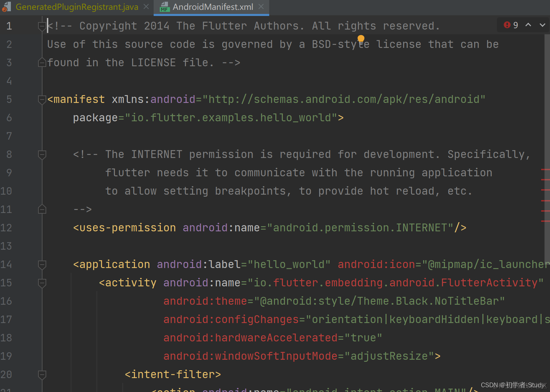Open the error count indicator showing 9
The width and height of the screenshot is (550, 392).
511,25
